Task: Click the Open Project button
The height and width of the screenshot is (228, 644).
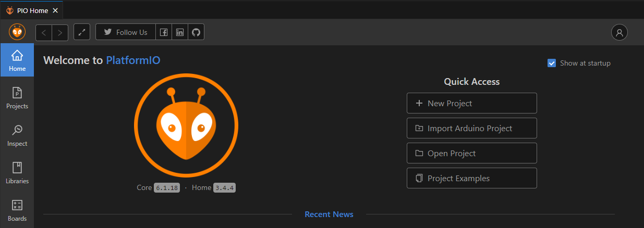Action: [x=472, y=153]
